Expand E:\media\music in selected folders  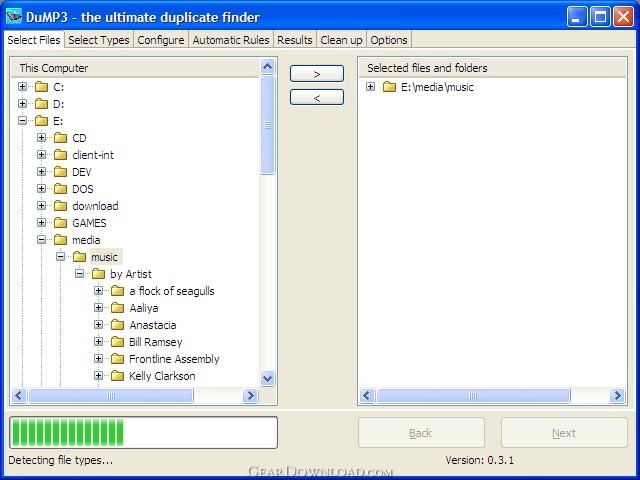coord(370,87)
